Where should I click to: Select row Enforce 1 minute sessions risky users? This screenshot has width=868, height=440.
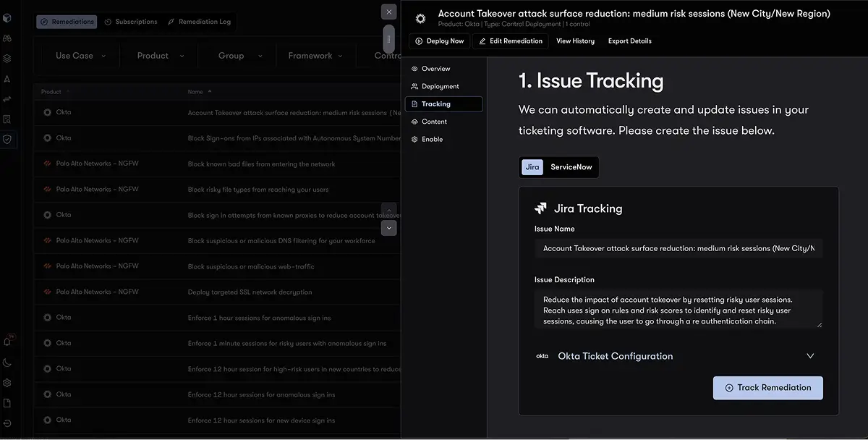(217, 344)
